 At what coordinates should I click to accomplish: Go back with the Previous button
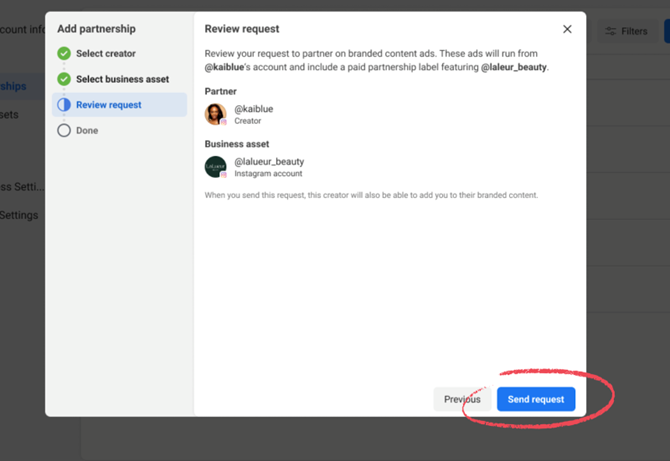pos(462,399)
